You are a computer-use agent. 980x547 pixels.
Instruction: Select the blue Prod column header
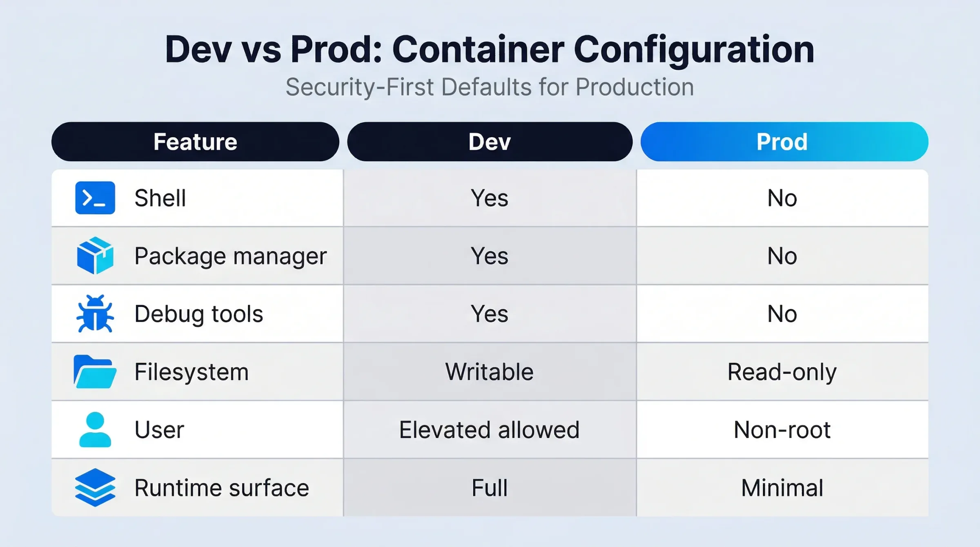point(784,142)
